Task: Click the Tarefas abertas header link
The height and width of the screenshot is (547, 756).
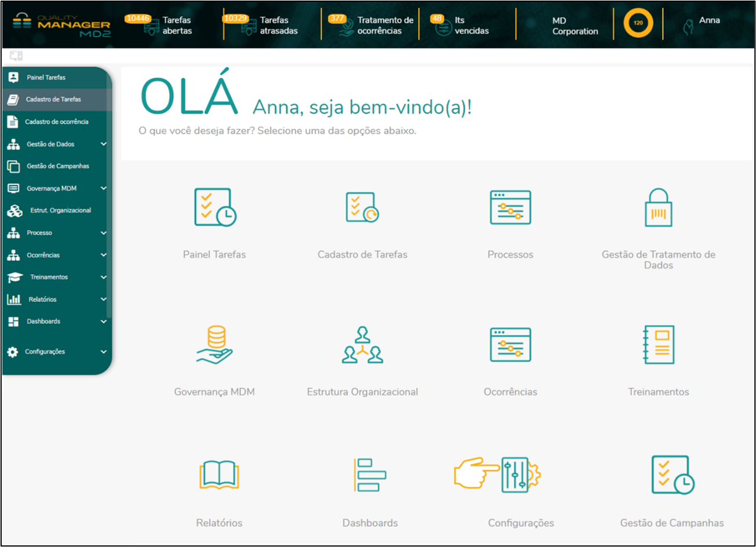Action: (177, 25)
